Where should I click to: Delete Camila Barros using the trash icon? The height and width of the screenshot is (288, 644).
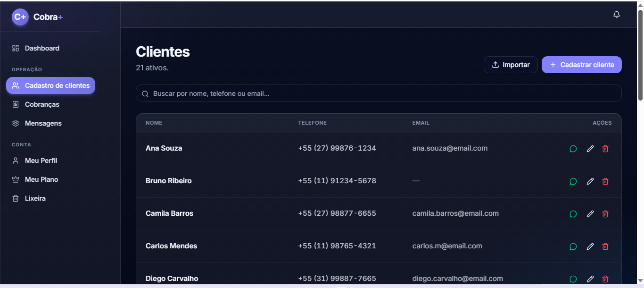click(x=605, y=214)
